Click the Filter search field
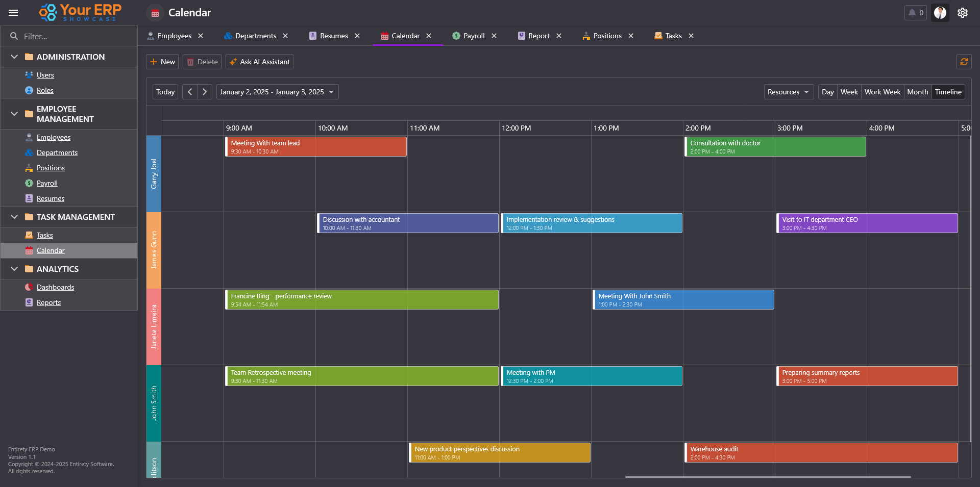The width and height of the screenshot is (980, 487). (x=71, y=36)
